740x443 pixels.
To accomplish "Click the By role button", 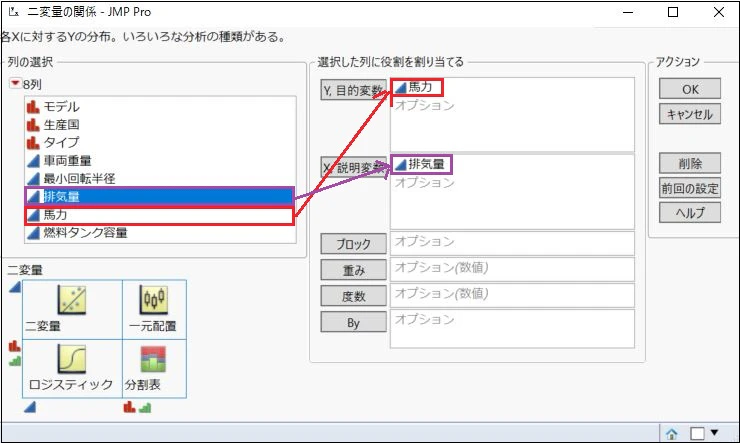I will pos(353,322).
